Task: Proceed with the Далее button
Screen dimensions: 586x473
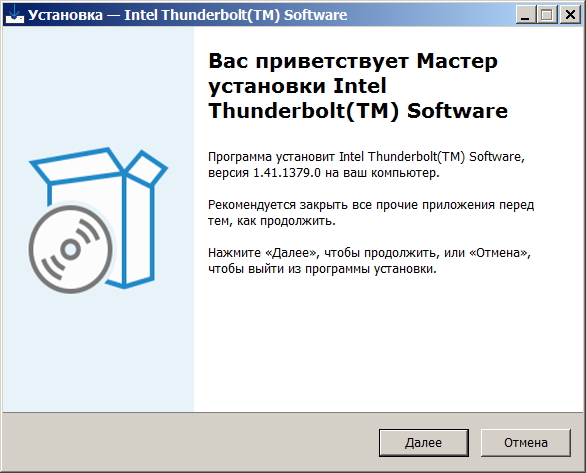Action: pyautogui.click(x=424, y=443)
